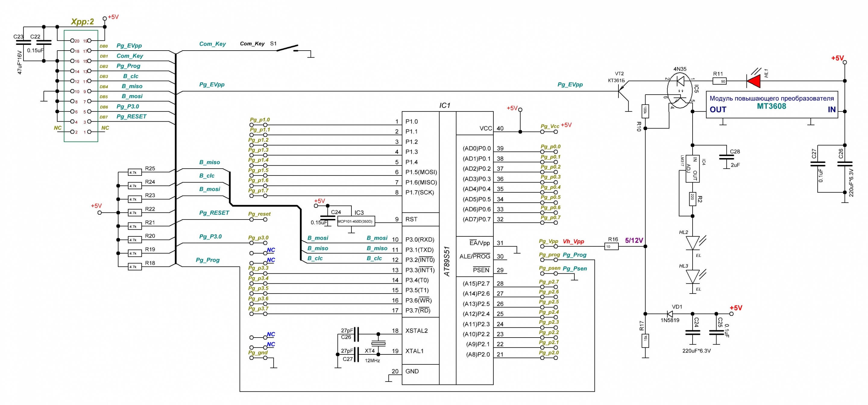
Task: Select the 47uF*16V capacitor value
Action: pos(20,63)
